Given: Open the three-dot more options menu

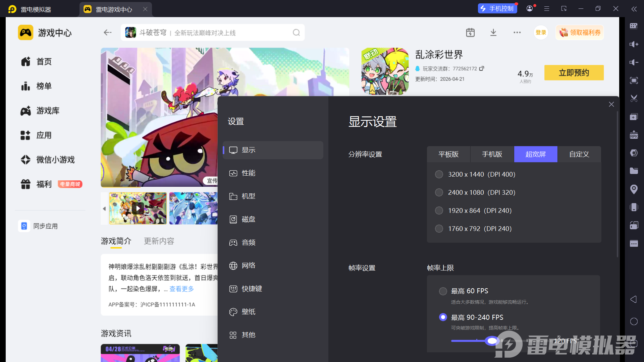Looking at the screenshot, I should tap(517, 33).
